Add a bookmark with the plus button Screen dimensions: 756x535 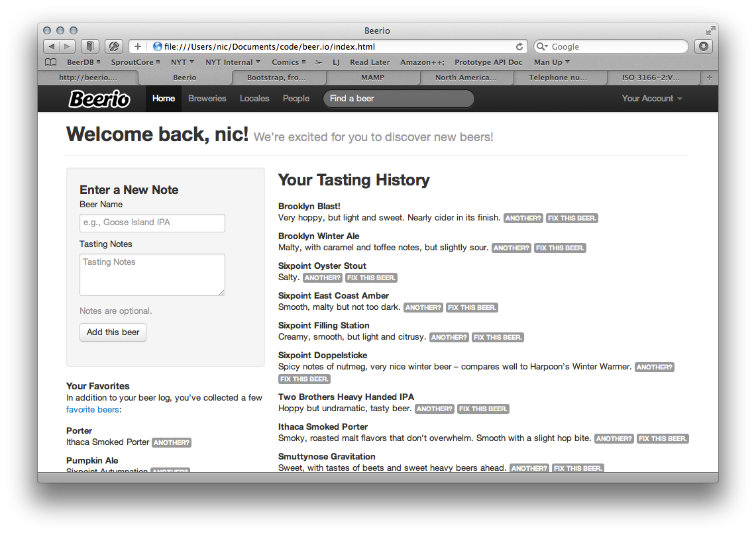[x=138, y=46]
